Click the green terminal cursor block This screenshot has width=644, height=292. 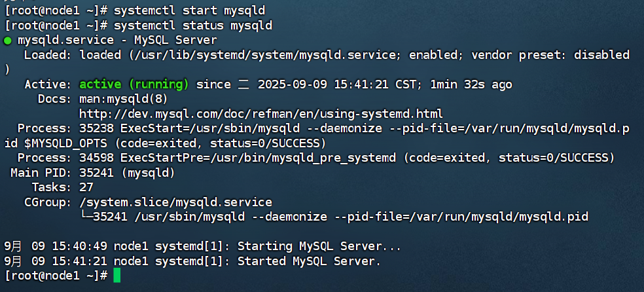coord(117,275)
